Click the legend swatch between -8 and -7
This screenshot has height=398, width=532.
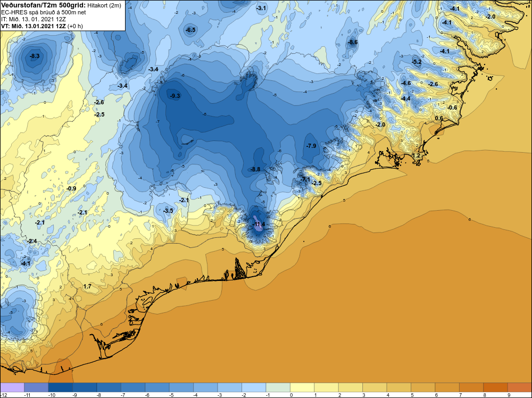[x=109, y=387]
